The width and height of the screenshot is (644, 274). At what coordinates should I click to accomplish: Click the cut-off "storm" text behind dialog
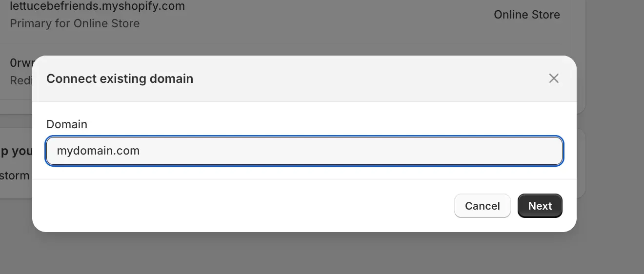click(x=15, y=175)
